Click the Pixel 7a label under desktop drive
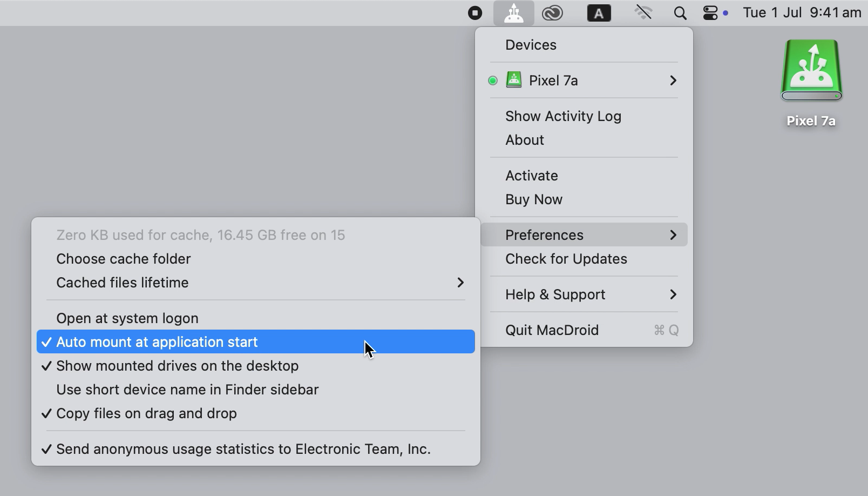Viewport: 868px width, 496px height. 811,121
